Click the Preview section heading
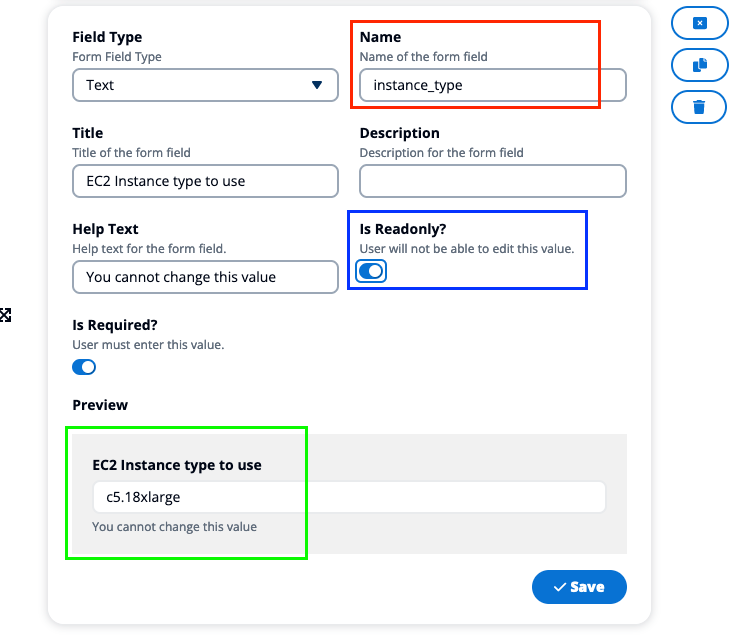The image size is (747, 636). (100, 405)
